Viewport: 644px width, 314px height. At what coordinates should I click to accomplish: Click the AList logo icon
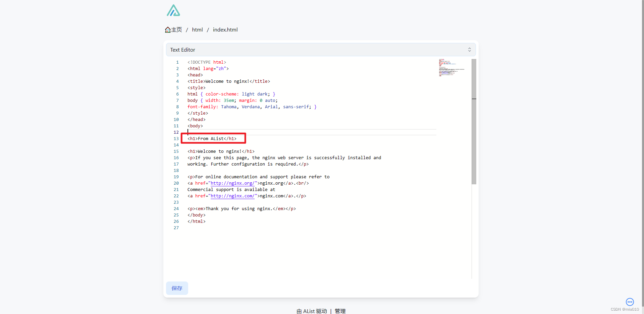[x=173, y=10]
